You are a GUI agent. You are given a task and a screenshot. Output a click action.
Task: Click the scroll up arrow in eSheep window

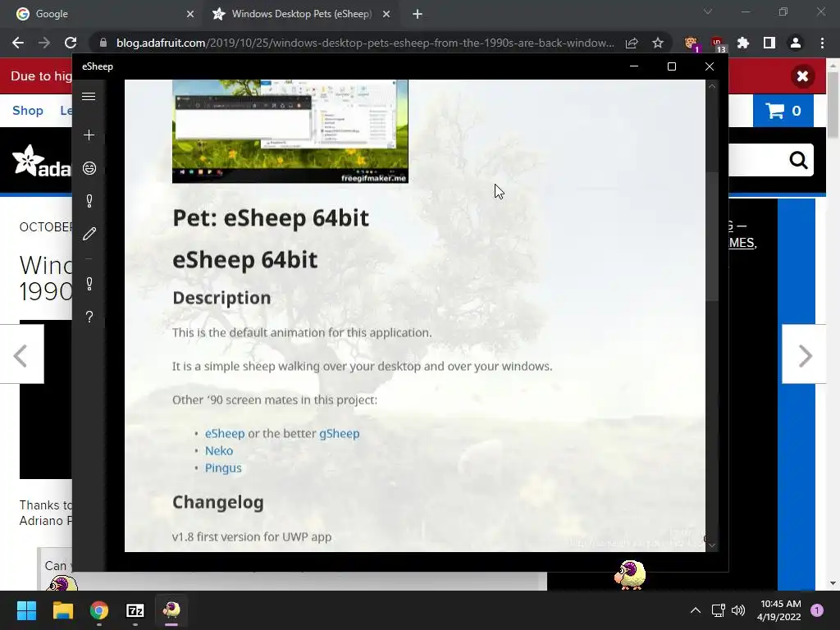tap(711, 86)
